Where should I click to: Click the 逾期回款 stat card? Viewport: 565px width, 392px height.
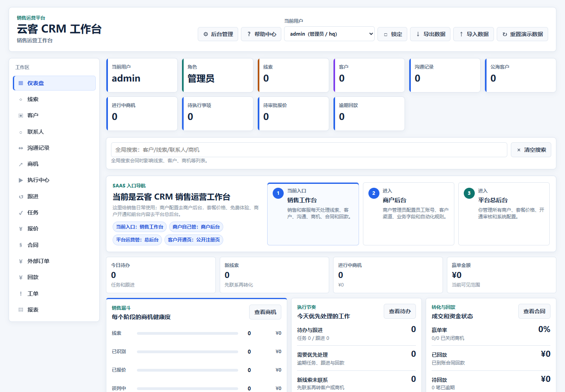pyautogui.click(x=369, y=114)
